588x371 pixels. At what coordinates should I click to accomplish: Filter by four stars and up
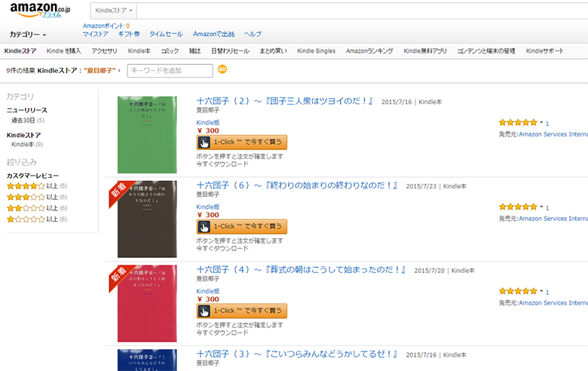click(37, 186)
